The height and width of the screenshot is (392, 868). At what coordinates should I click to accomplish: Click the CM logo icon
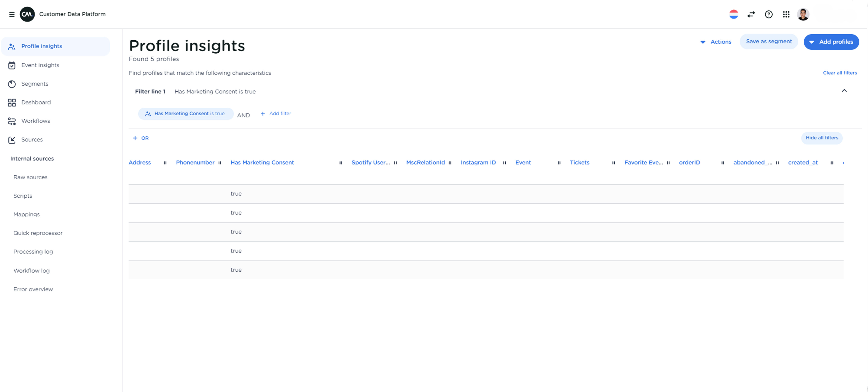click(27, 14)
